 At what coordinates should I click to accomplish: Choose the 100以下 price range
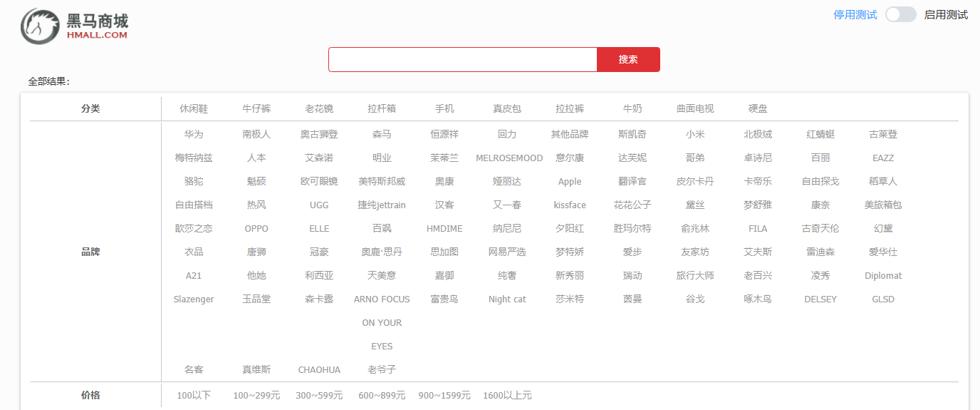click(194, 396)
